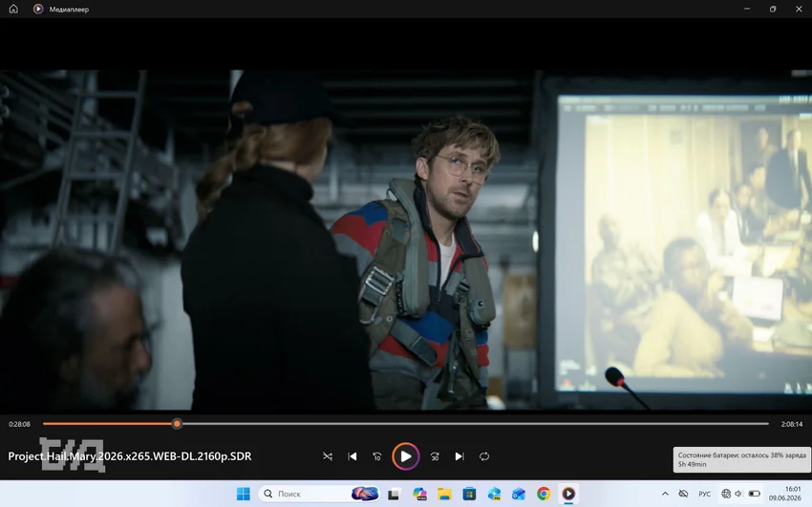Click the cloud sync tray icon
Image resolution: width=812 pixels, height=507 pixels.
[683, 494]
